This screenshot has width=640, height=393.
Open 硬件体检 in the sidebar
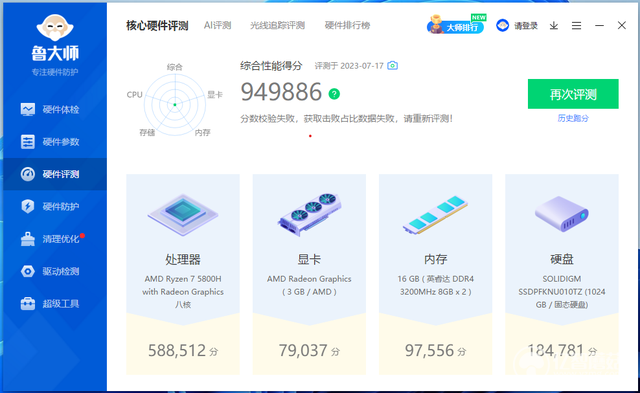pyautogui.click(x=55, y=109)
